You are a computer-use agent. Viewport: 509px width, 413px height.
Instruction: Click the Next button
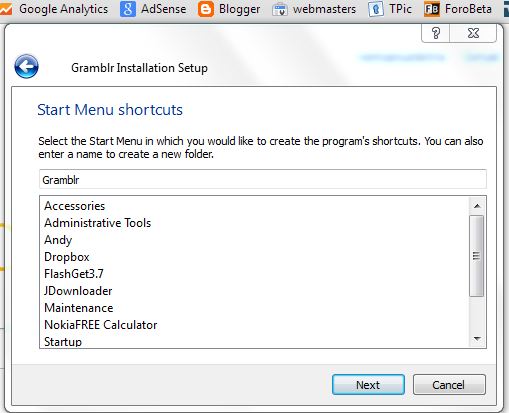pyautogui.click(x=368, y=385)
